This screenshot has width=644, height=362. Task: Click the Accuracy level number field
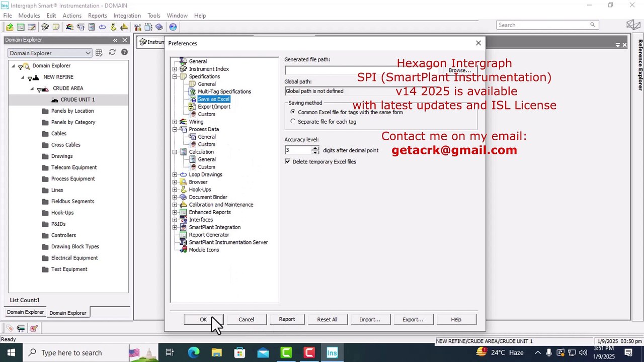coord(298,150)
